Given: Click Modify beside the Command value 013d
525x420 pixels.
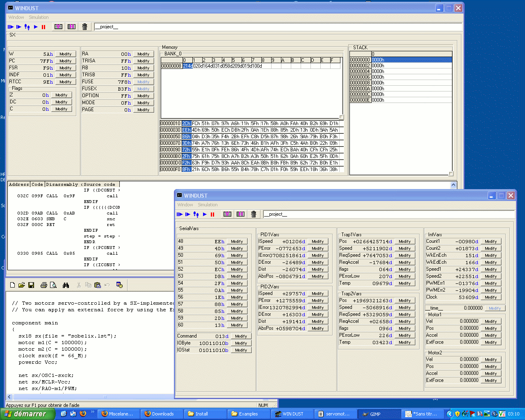Looking at the screenshot, I should [241, 336].
